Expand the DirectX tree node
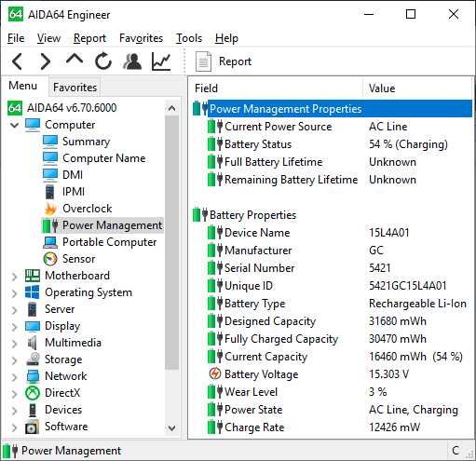 [x=14, y=393]
